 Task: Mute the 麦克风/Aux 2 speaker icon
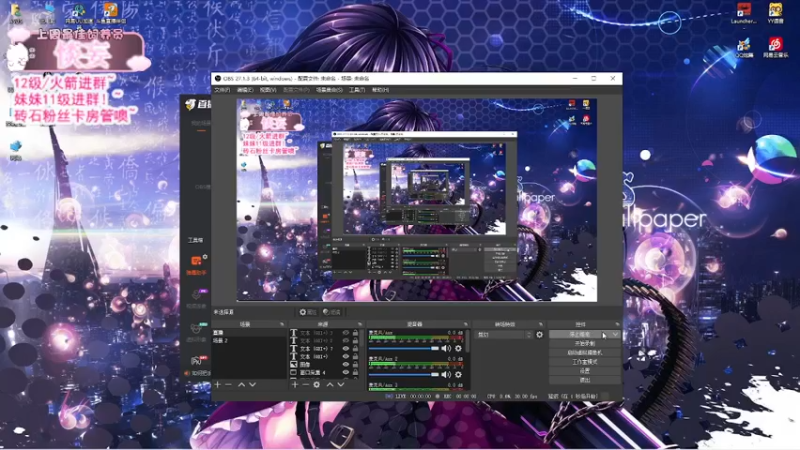pos(446,374)
